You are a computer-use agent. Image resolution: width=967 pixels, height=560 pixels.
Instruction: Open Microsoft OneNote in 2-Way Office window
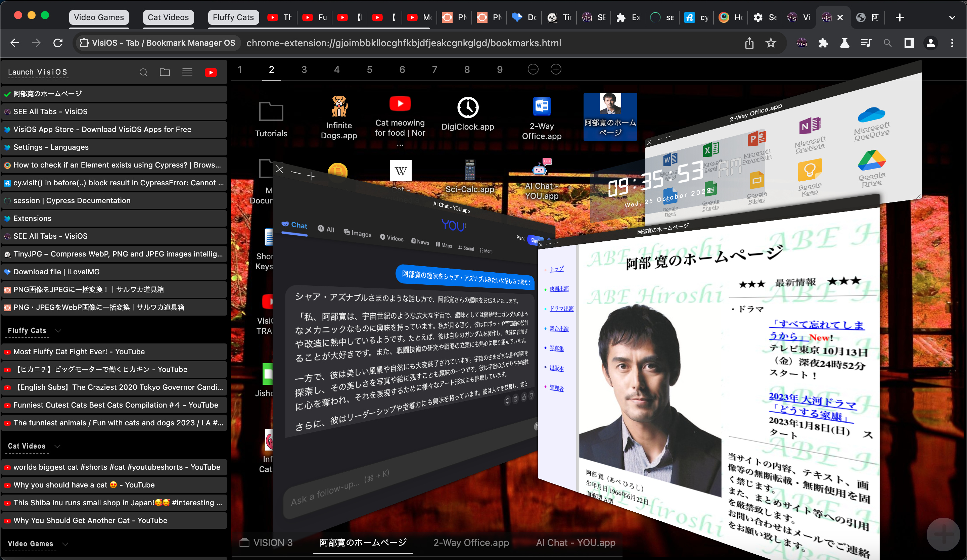coord(810,135)
